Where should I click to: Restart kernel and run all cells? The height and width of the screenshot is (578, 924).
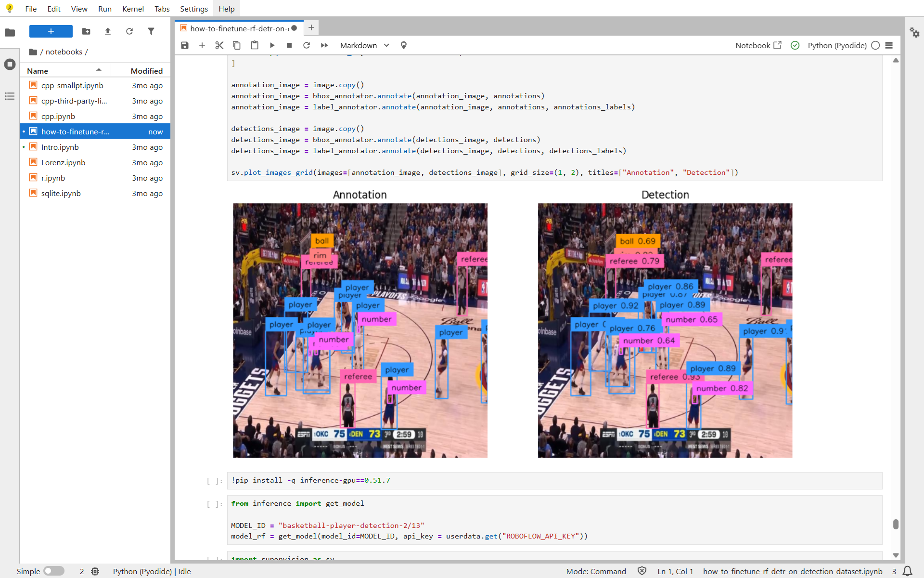(324, 45)
